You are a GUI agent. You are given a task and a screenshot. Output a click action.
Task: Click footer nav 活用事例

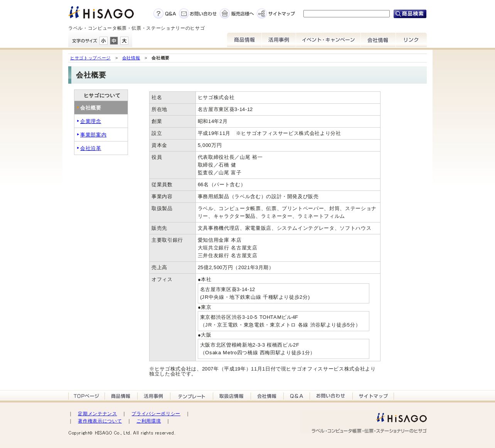coord(153,396)
